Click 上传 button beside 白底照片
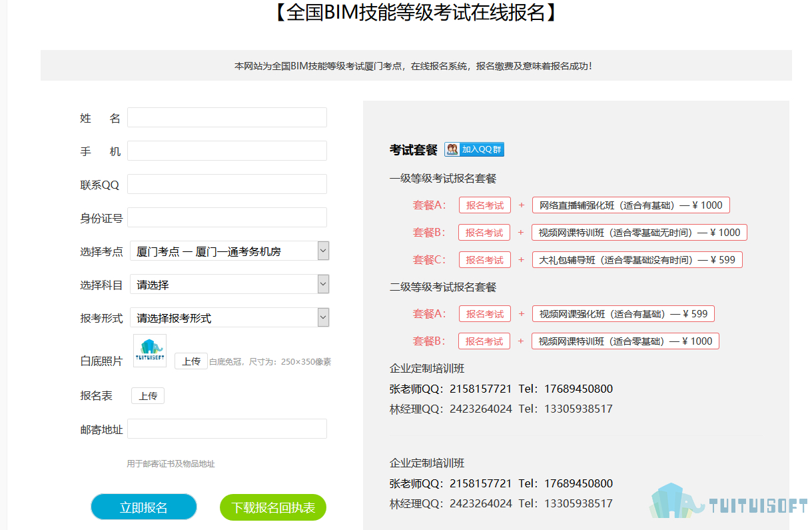 (x=191, y=361)
